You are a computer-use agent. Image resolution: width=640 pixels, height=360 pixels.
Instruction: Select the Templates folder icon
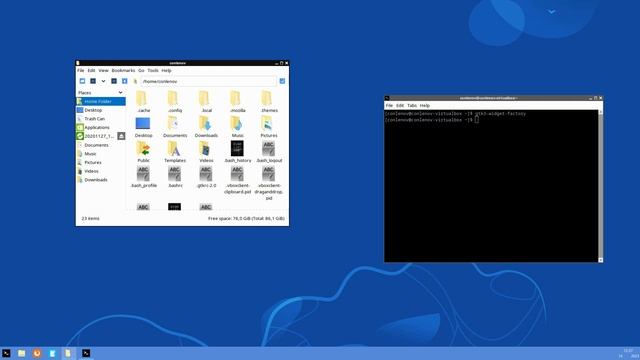point(174,149)
